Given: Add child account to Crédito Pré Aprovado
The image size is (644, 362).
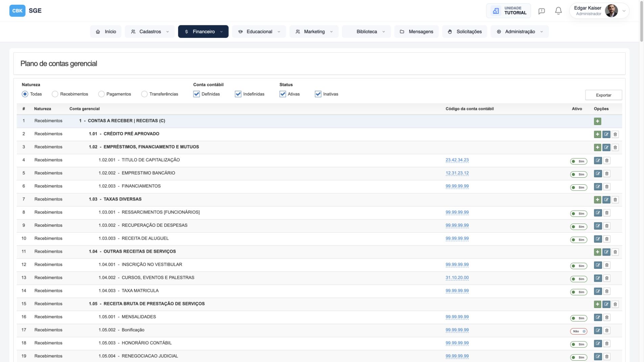Looking at the screenshot, I should [597, 134].
